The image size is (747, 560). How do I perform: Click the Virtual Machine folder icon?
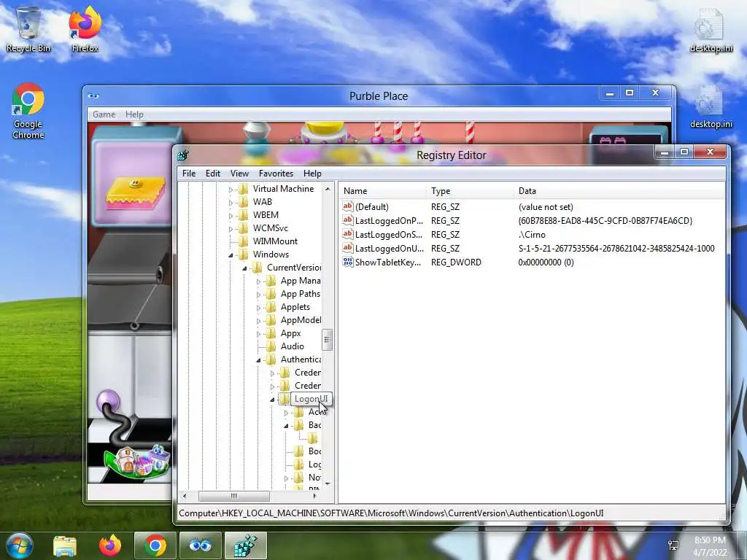pos(244,189)
